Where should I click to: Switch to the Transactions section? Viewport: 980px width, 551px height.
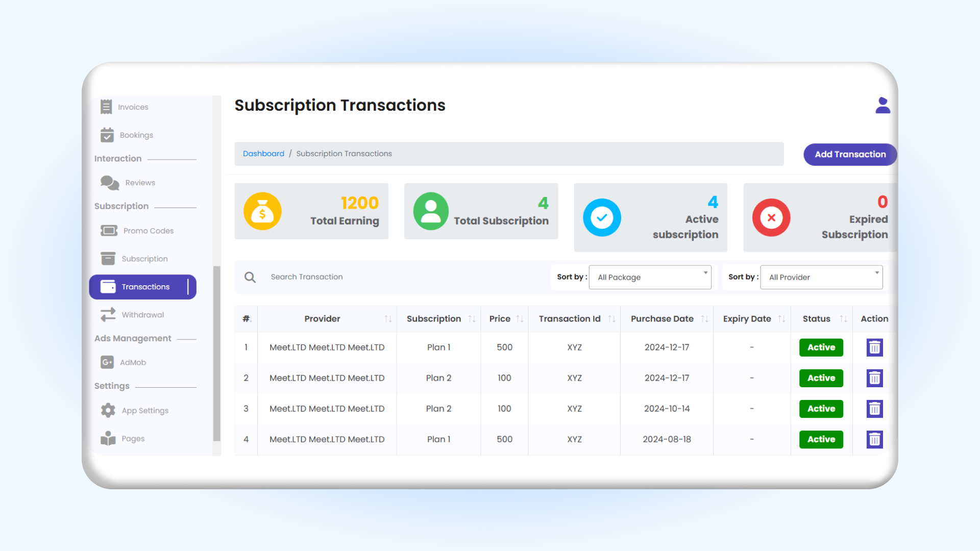click(x=143, y=287)
